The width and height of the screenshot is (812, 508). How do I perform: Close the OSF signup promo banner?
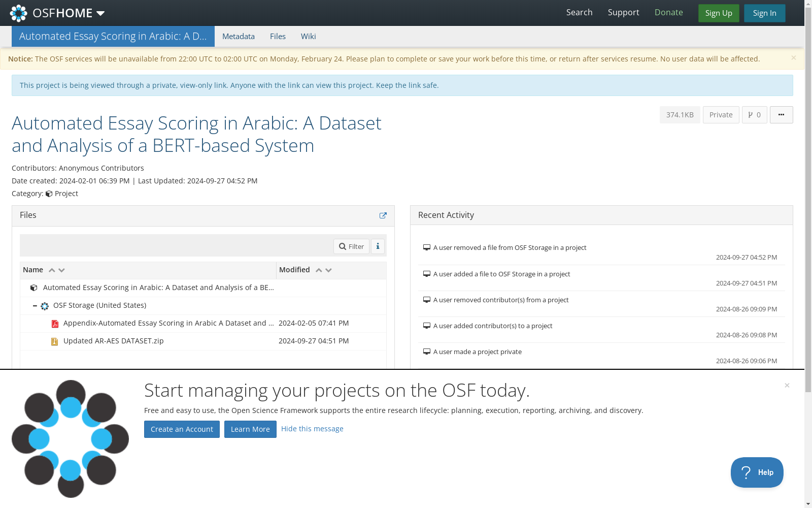(787, 386)
